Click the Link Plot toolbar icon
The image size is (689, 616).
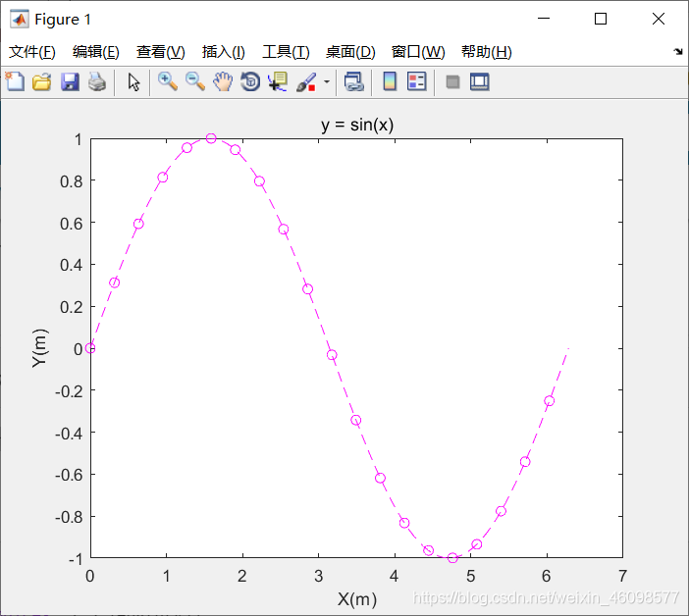(x=353, y=82)
